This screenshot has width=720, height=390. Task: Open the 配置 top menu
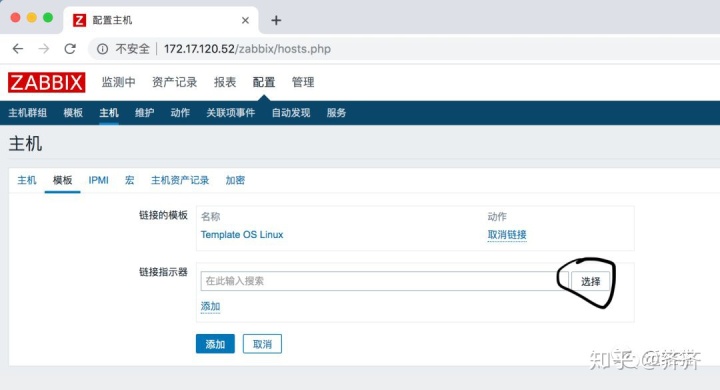pos(264,82)
